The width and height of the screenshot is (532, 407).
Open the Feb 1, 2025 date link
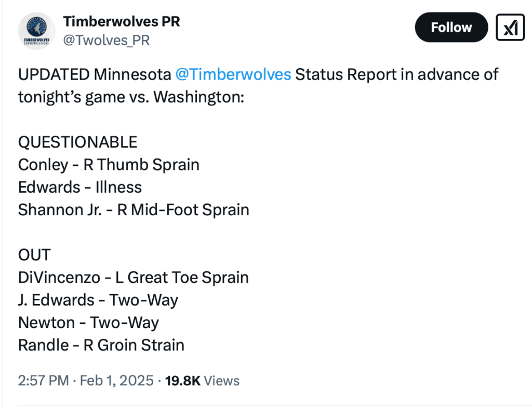(x=116, y=380)
